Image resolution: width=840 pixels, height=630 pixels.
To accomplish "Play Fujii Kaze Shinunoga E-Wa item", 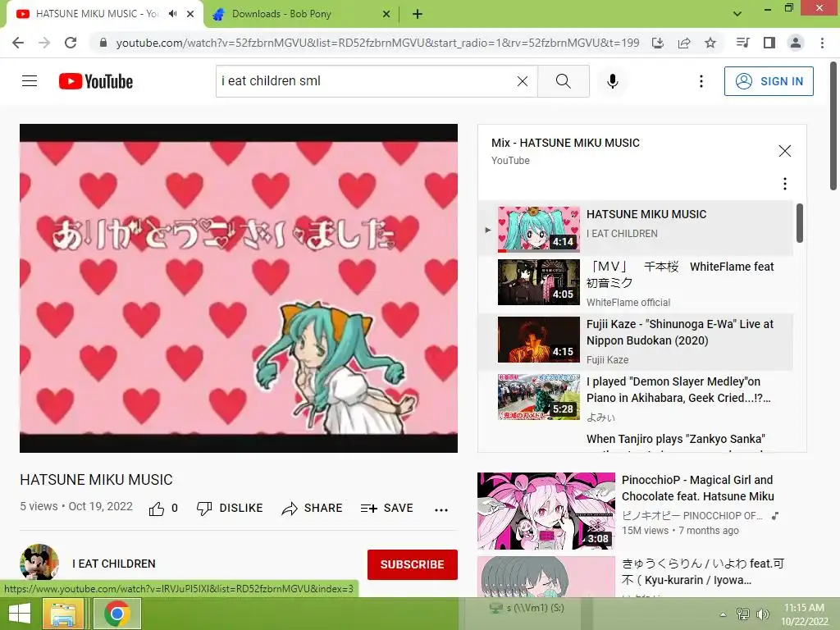I will pyautogui.click(x=636, y=340).
